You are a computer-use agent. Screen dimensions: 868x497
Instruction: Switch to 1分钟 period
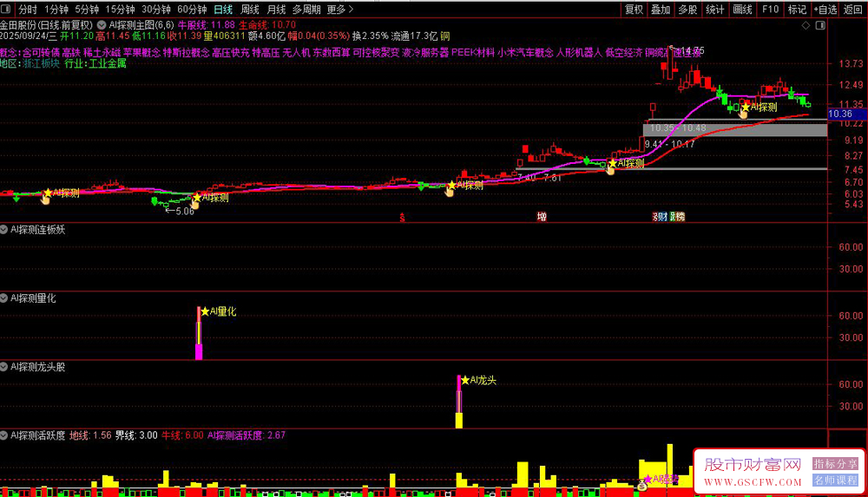pyautogui.click(x=56, y=10)
